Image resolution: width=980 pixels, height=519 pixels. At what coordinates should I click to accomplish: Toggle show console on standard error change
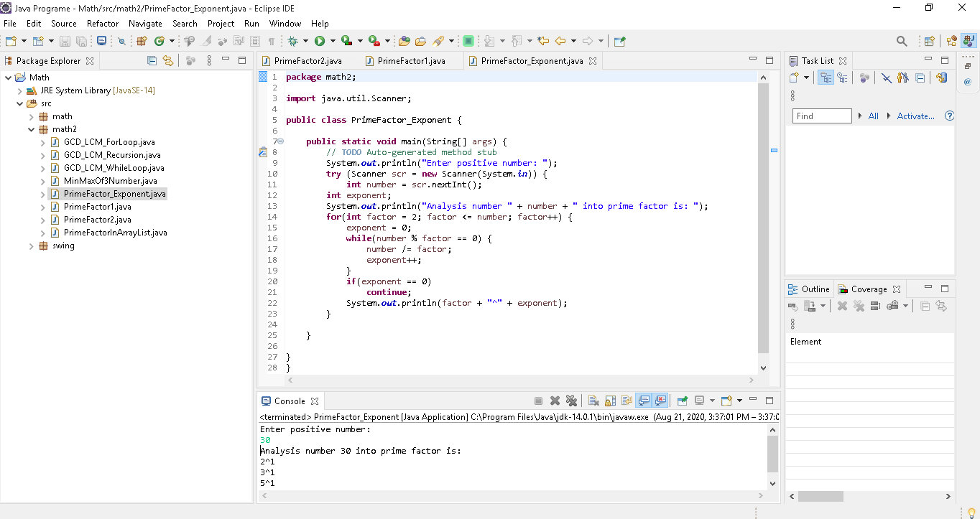pyautogui.click(x=660, y=401)
